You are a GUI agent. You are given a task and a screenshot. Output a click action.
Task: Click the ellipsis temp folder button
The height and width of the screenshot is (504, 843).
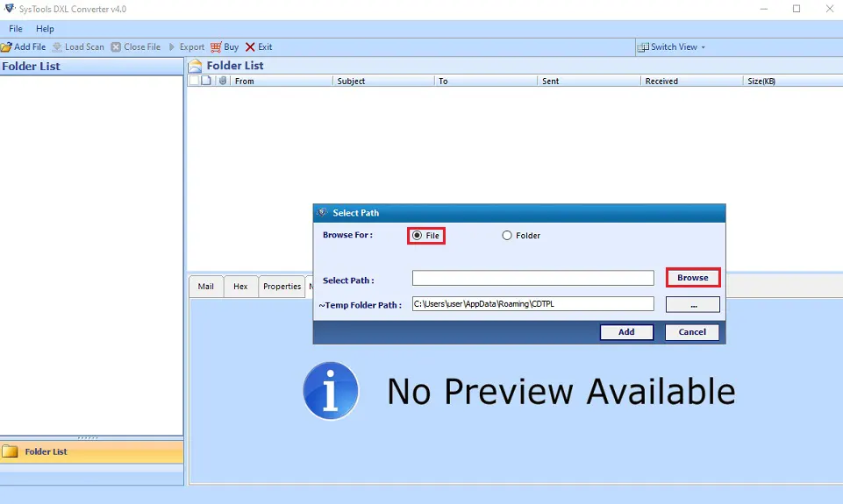coord(692,305)
